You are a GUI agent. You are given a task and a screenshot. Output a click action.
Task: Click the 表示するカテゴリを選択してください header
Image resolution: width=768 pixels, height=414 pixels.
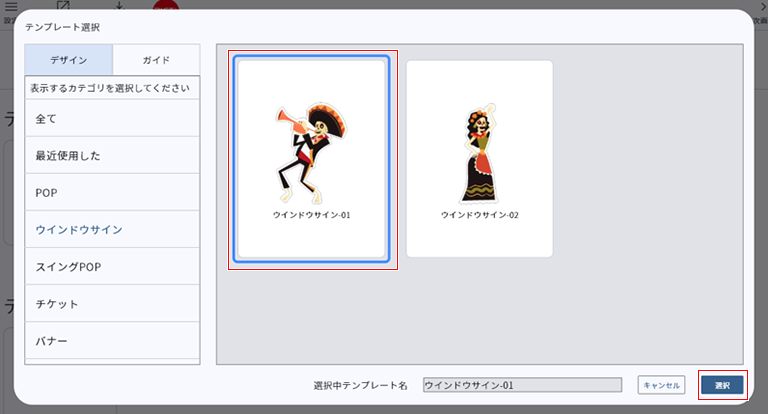tap(110, 88)
